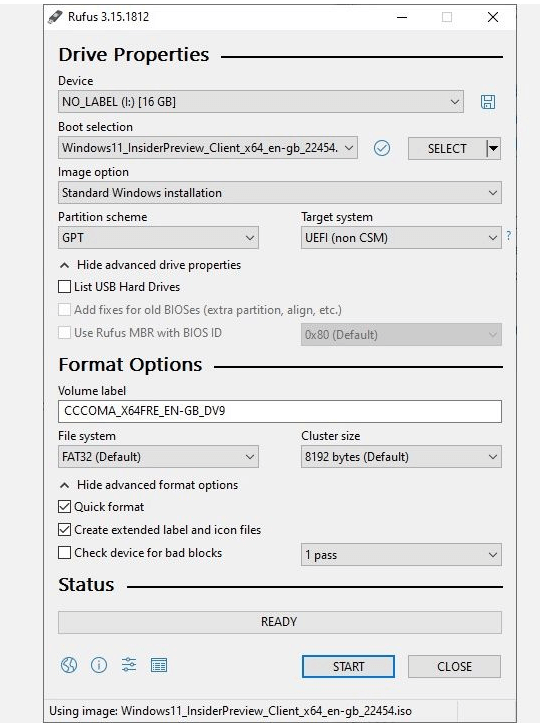This screenshot has height=725, width=540.
Task: Click the SELECT button's dropdown arrow
Action: (x=493, y=148)
